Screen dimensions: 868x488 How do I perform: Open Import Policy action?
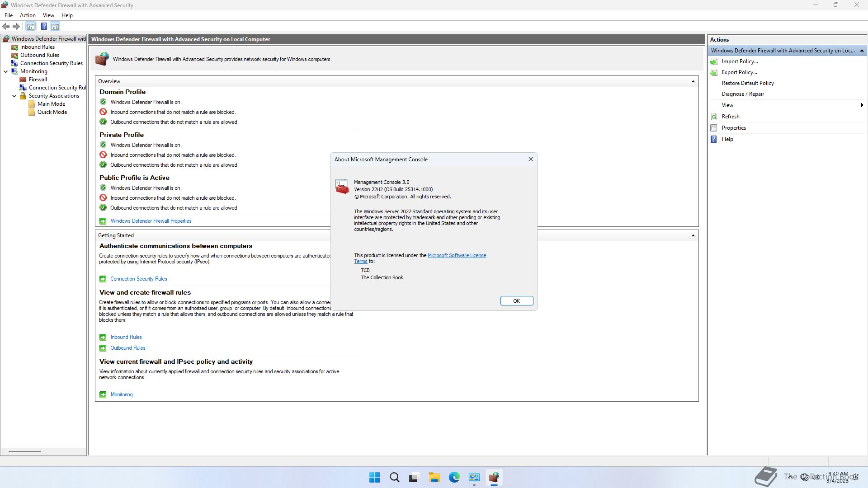tap(740, 61)
